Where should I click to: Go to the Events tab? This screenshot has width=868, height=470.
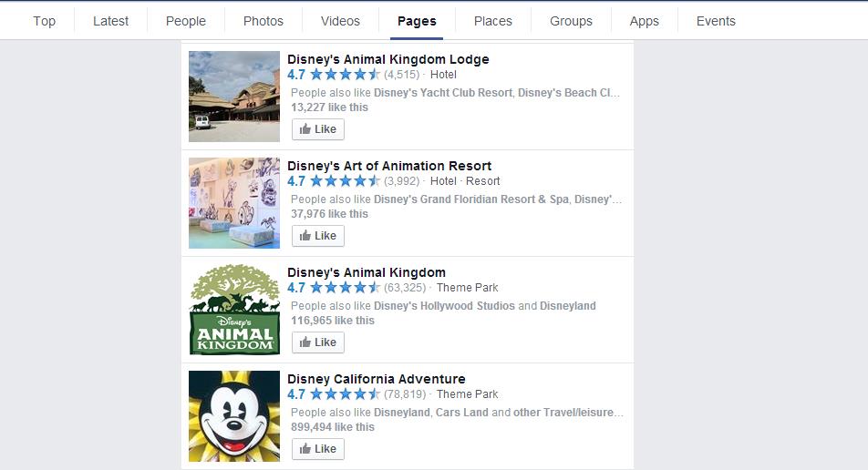(x=717, y=21)
